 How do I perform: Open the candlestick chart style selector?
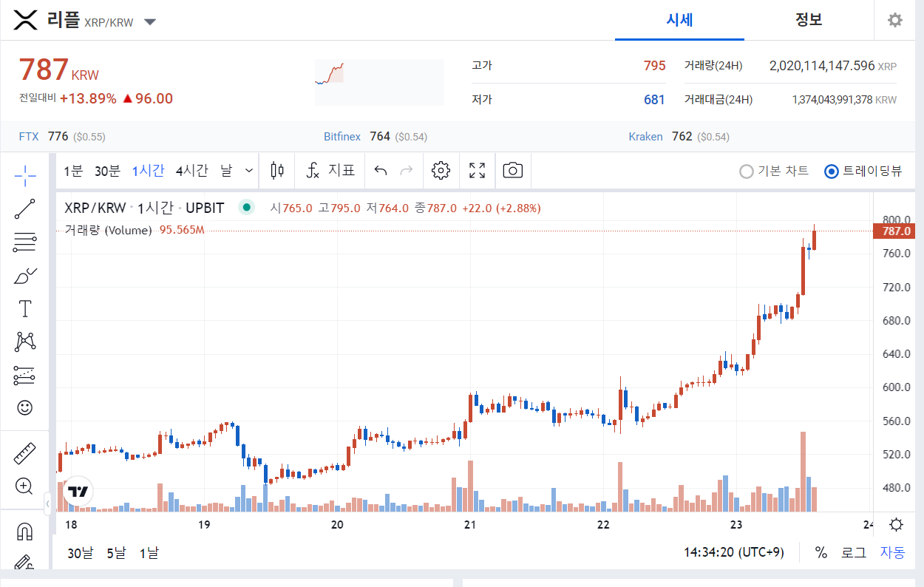coord(277,171)
